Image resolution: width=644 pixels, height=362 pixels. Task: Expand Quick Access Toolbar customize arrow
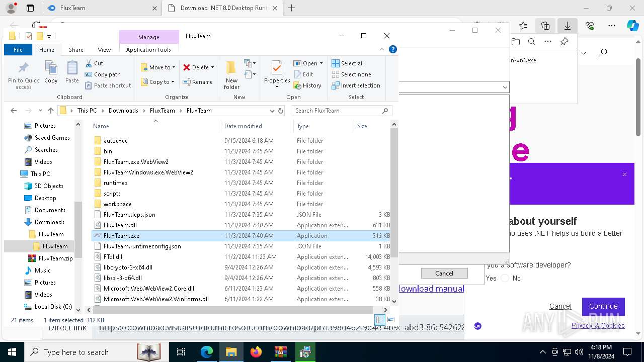point(49,36)
